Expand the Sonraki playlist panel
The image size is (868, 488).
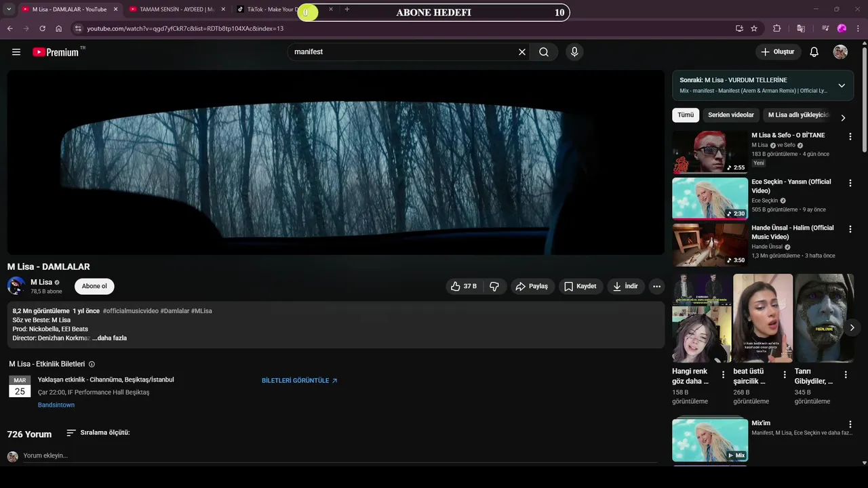(x=842, y=85)
